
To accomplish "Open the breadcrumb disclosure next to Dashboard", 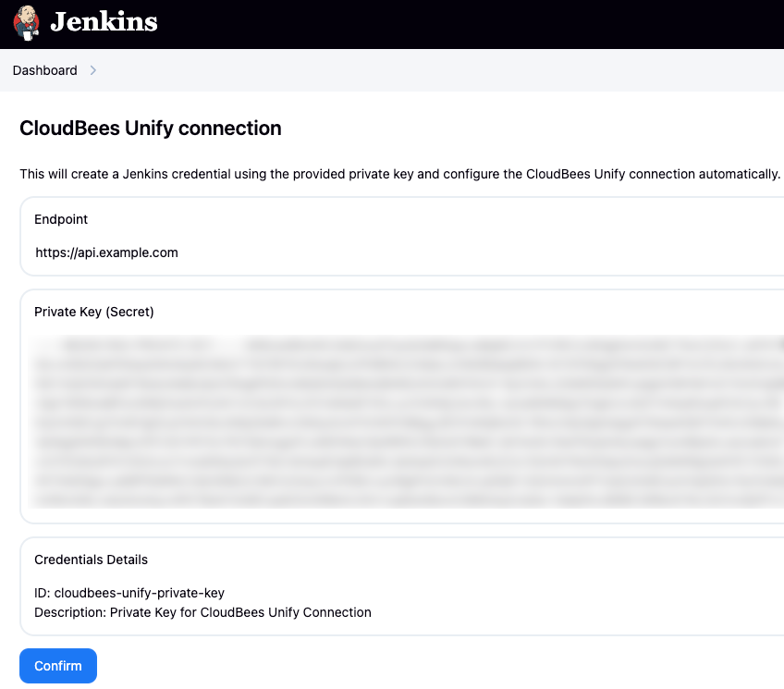I will coord(92,69).
